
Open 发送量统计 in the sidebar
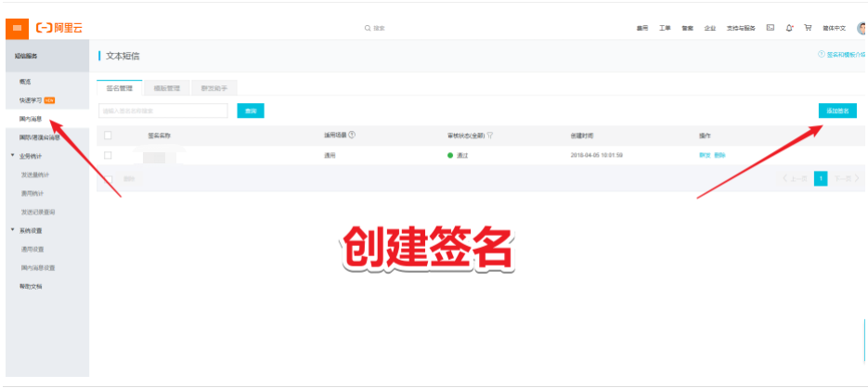35,175
